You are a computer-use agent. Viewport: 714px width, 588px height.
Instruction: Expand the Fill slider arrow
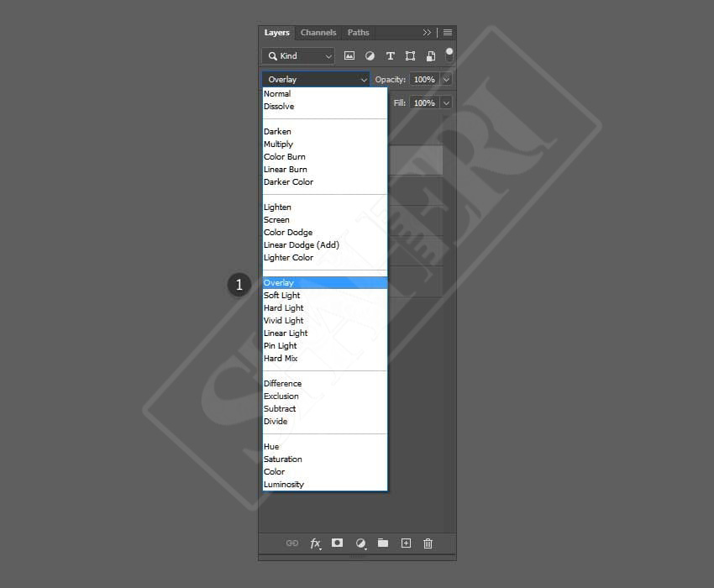446,103
